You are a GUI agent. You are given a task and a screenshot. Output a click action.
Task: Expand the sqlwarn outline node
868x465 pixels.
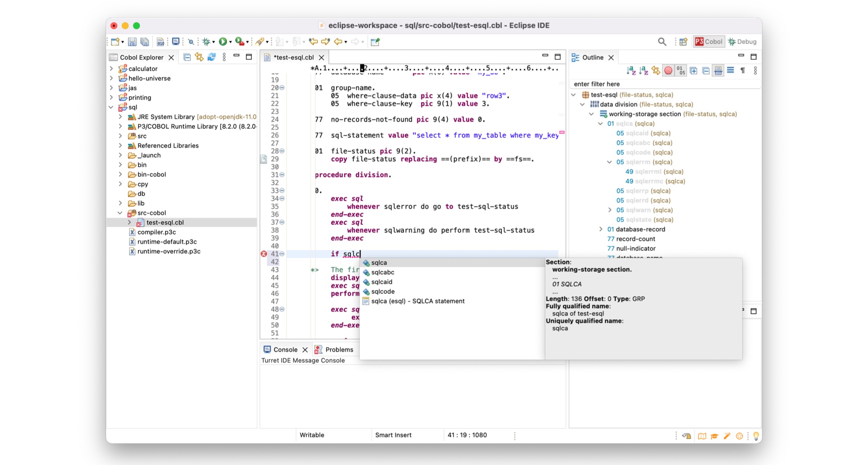point(609,210)
